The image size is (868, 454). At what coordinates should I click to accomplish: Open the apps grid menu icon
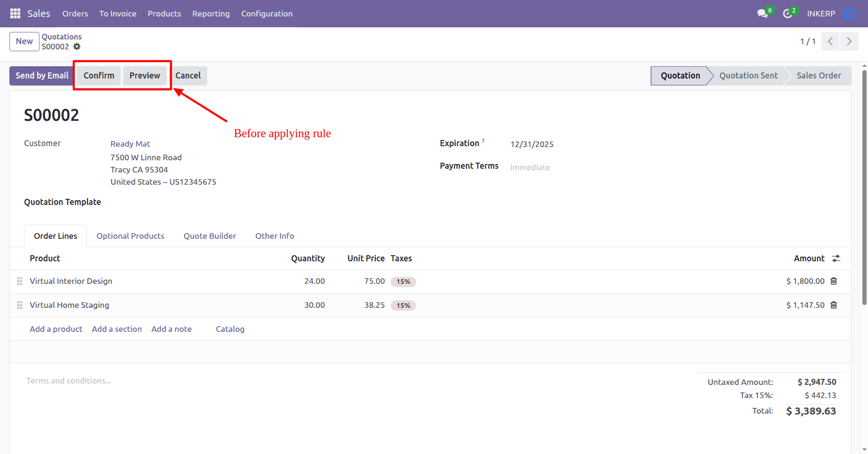coord(15,14)
